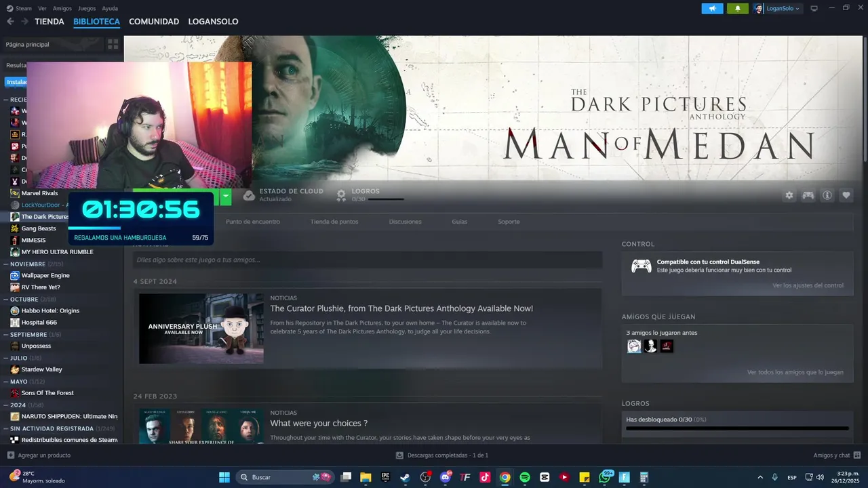
Task: Open the notifications bell
Action: click(737, 8)
